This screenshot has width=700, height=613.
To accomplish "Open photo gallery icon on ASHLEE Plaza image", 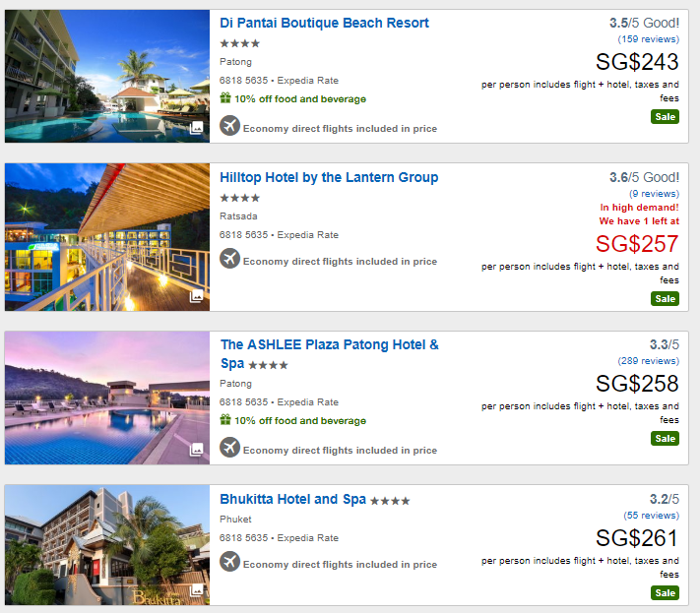I will point(196,449).
